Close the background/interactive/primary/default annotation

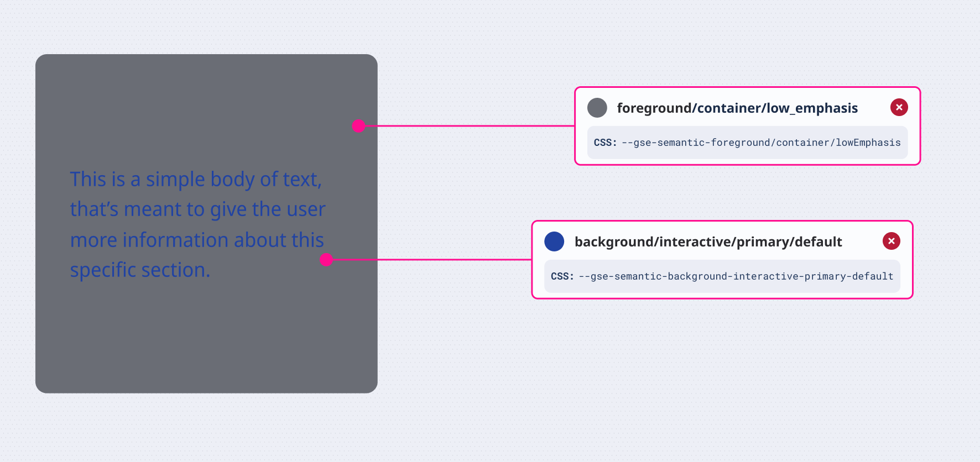(891, 241)
